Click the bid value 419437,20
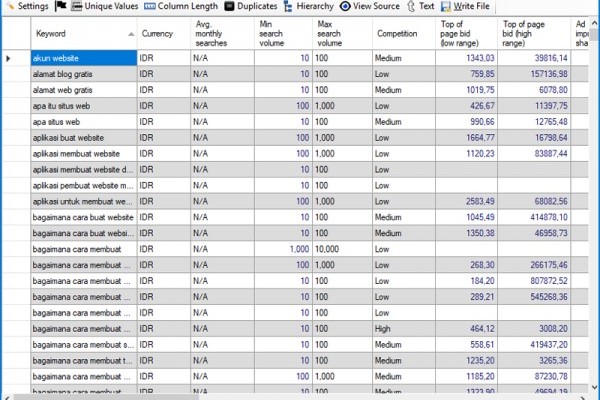This screenshot has width=600, height=400. pyautogui.click(x=549, y=345)
